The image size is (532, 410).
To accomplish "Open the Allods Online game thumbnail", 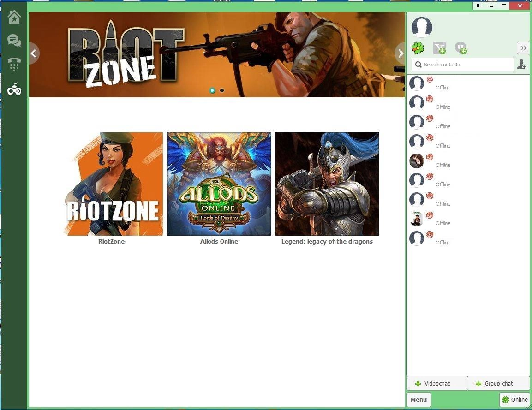I will (219, 184).
